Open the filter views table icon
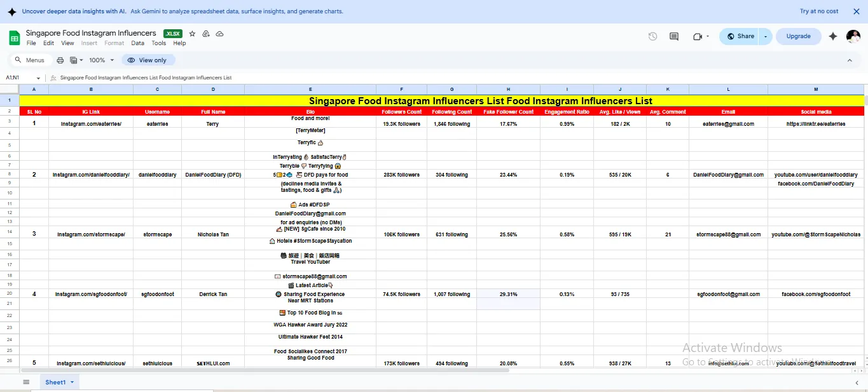This screenshot has height=392, width=868. [74, 60]
